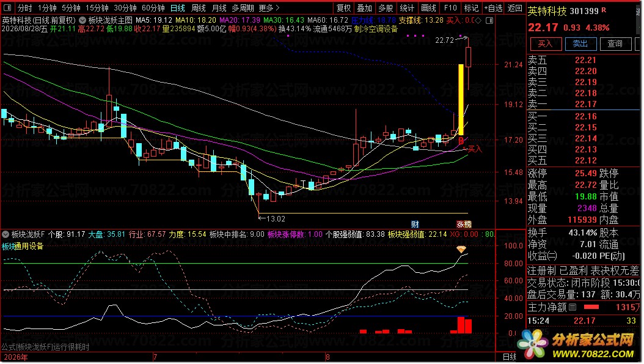
Task: Click the 叠加 overlay button
Action: pyautogui.click(x=364, y=8)
